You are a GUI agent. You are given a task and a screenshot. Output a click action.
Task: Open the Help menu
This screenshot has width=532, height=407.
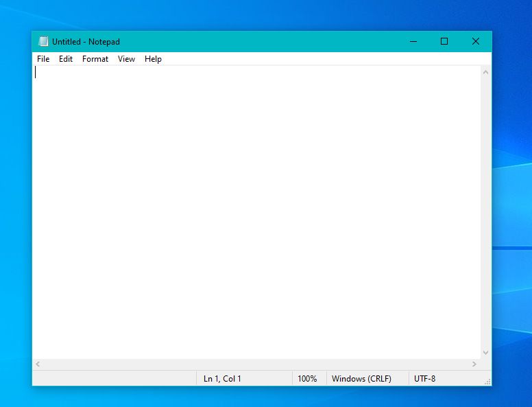pos(153,59)
